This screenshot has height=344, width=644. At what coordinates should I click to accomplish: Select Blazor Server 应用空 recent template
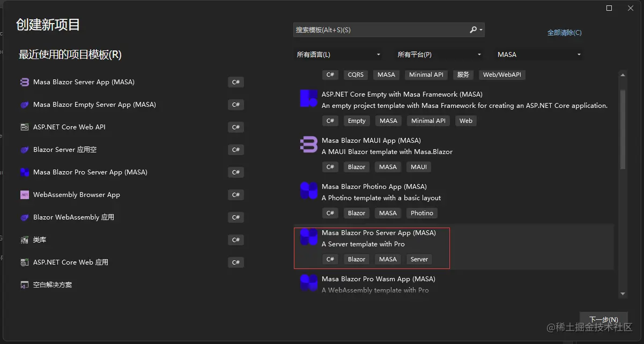pyautogui.click(x=65, y=150)
